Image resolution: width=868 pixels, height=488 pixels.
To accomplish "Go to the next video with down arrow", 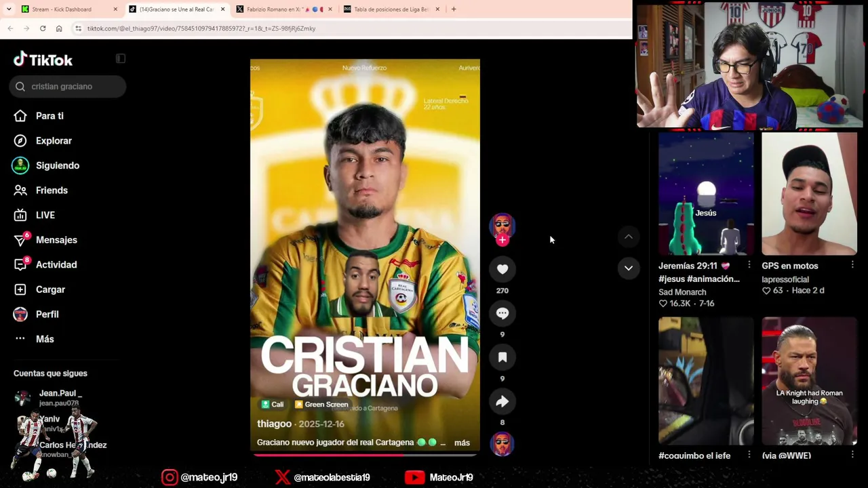I will (x=629, y=268).
